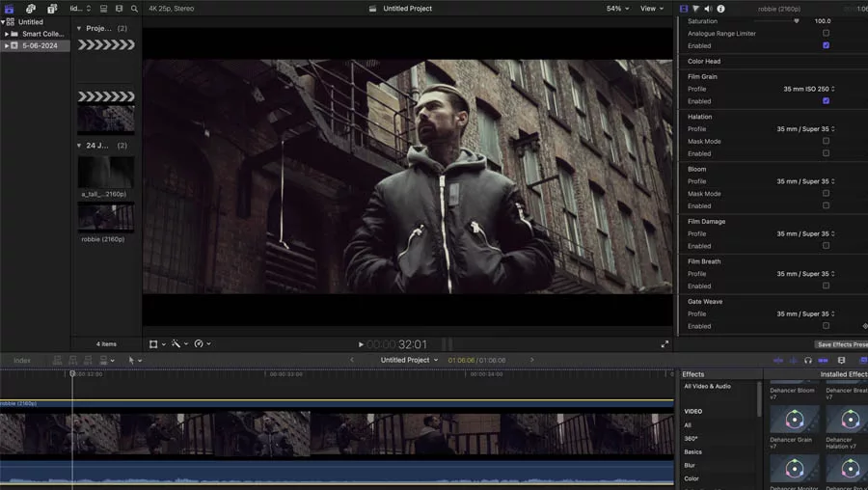The image size is (868, 490).
Task: Open Film Damage Profile dropdown
Action: (805, 233)
